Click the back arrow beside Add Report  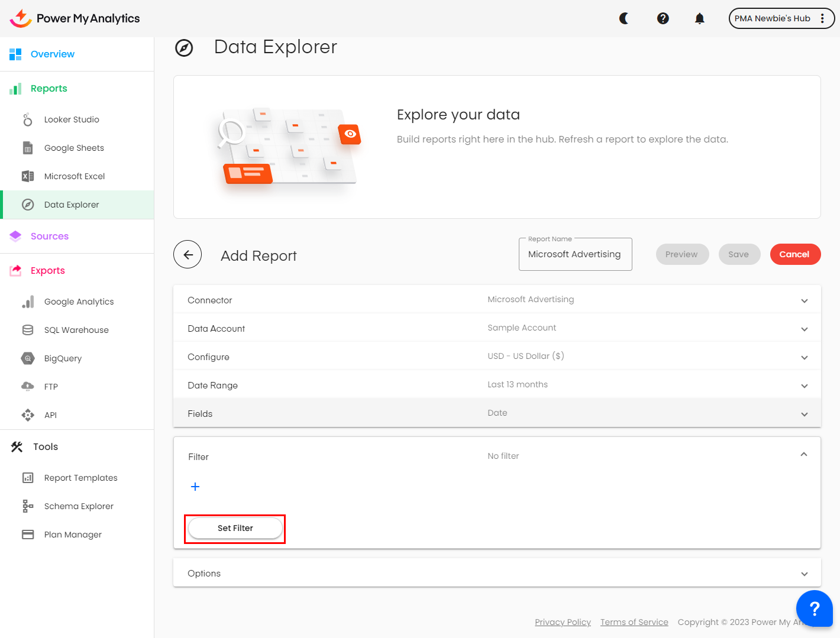[188, 255]
